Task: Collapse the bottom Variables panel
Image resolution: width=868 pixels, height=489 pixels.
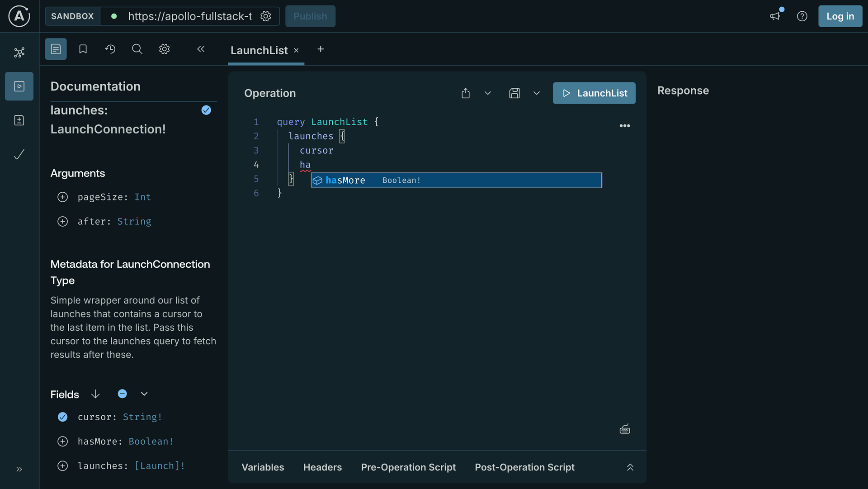Action: [x=630, y=467]
